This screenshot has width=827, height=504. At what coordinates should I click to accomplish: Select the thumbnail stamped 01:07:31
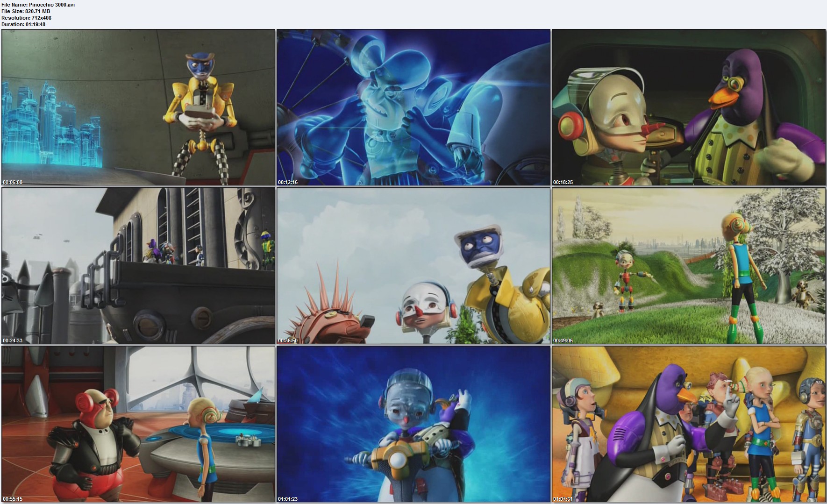click(688, 424)
